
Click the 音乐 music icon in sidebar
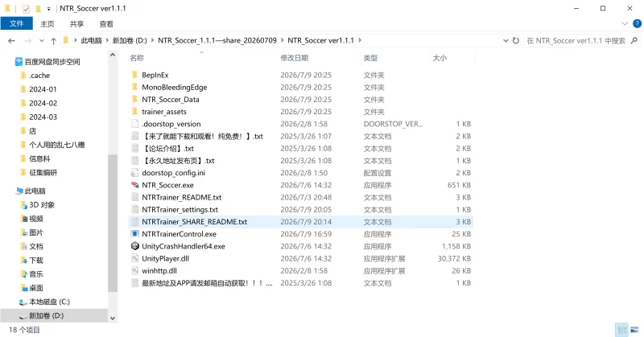coord(24,274)
